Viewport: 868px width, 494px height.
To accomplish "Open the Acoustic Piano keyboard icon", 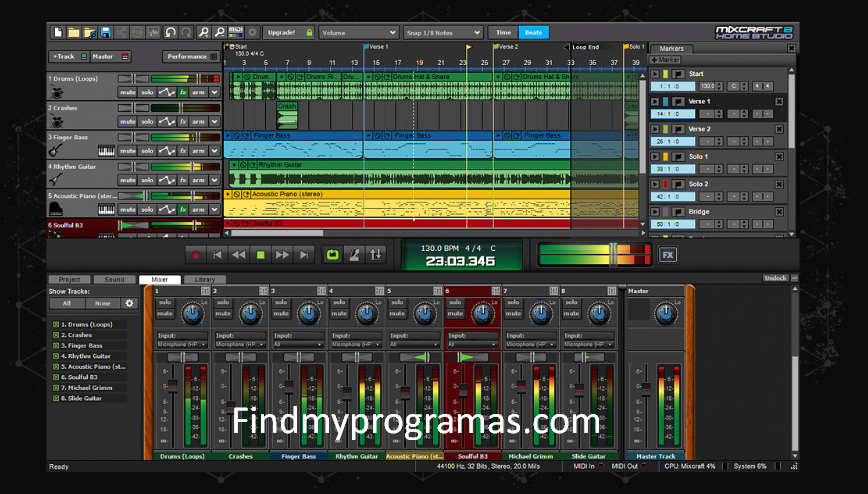I will tap(106, 209).
